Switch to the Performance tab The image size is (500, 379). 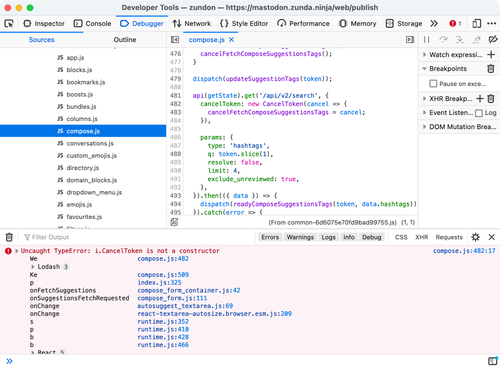coord(303,24)
